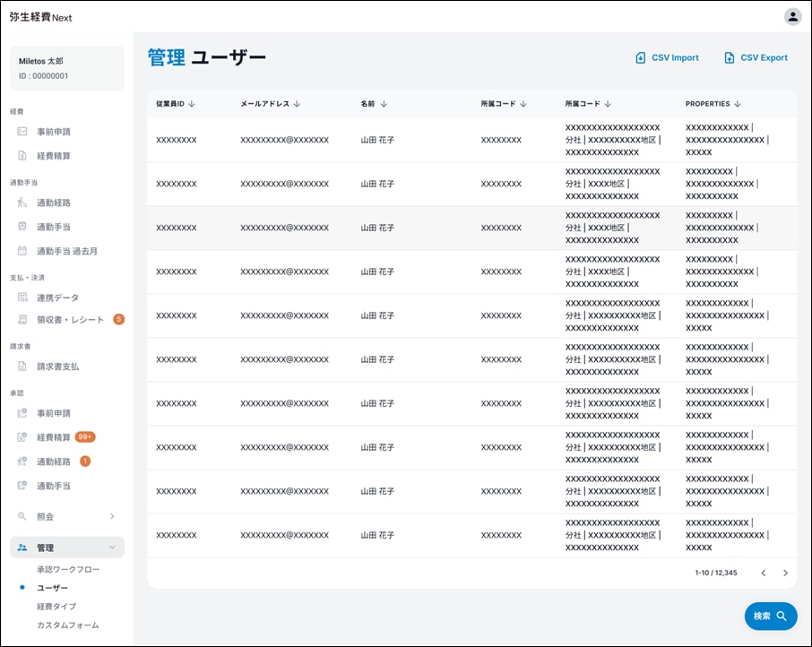Click the Miletos 太郎 account card
This screenshot has width=812, height=647.
(67, 68)
